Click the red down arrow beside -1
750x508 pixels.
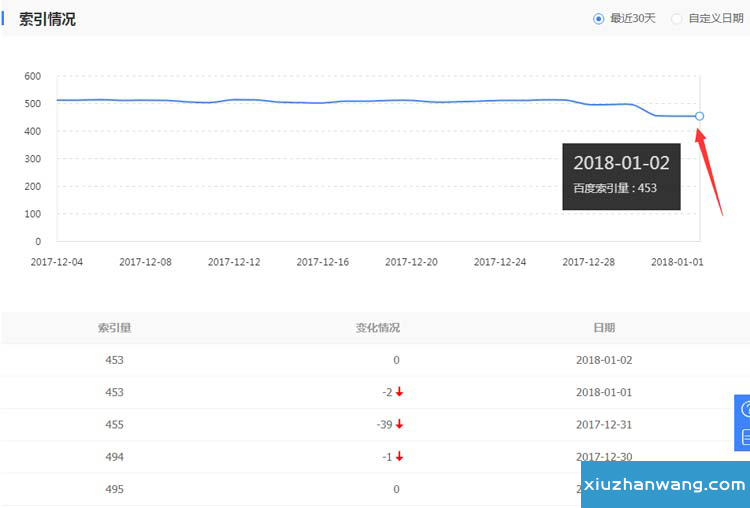pos(399,457)
